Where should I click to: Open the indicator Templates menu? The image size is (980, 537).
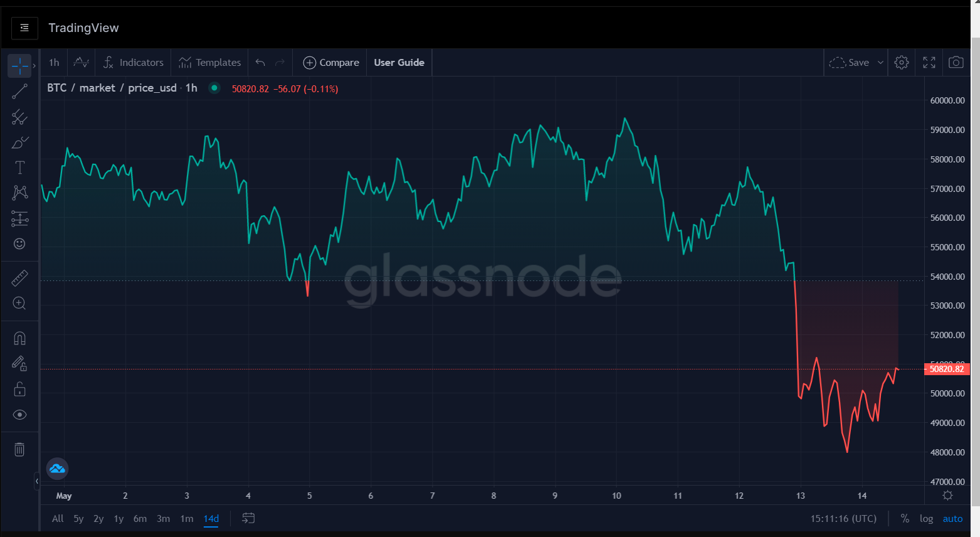209,63
